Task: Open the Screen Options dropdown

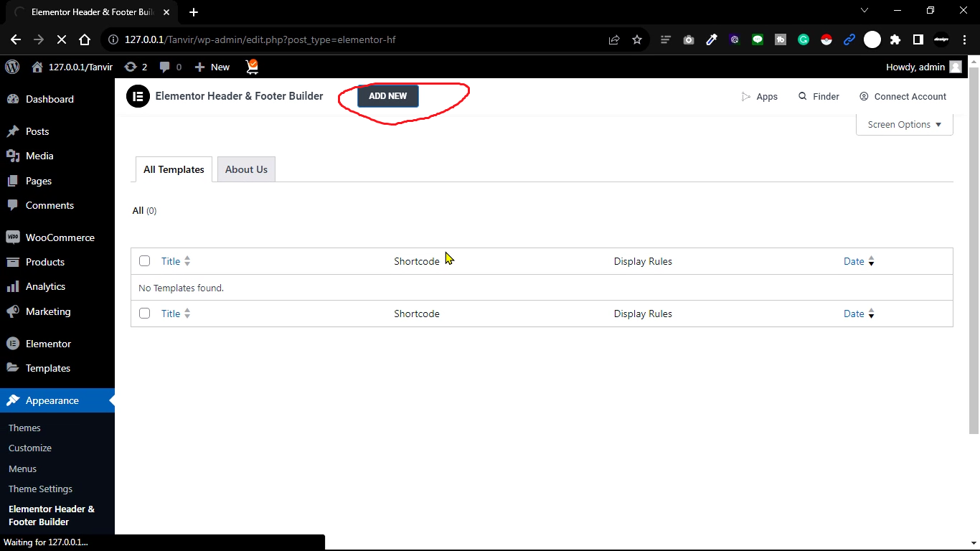Action: [x=903, y=124]
